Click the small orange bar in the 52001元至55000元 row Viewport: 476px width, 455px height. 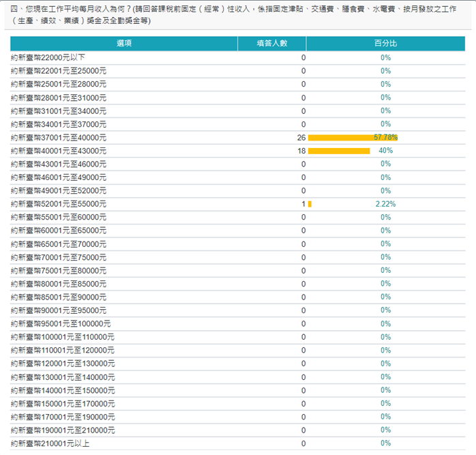(310, 204)
